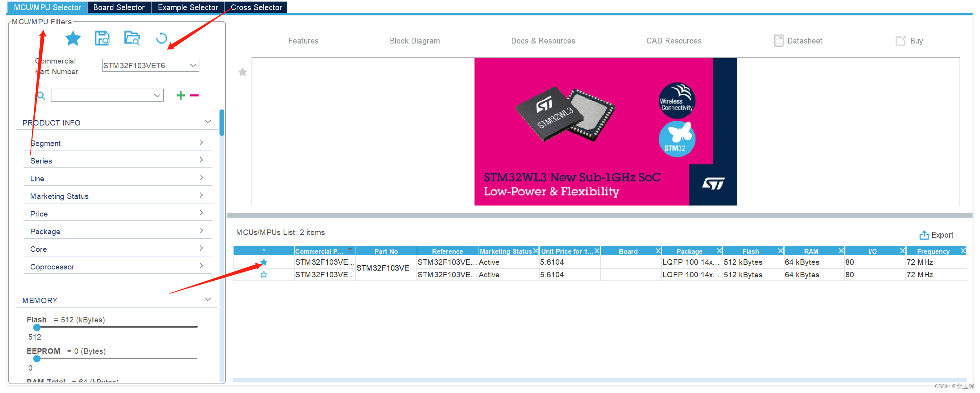
Task: Click the sort arrow on Commercial Part column
Action: pyautogui.click(x=350, y=249)
